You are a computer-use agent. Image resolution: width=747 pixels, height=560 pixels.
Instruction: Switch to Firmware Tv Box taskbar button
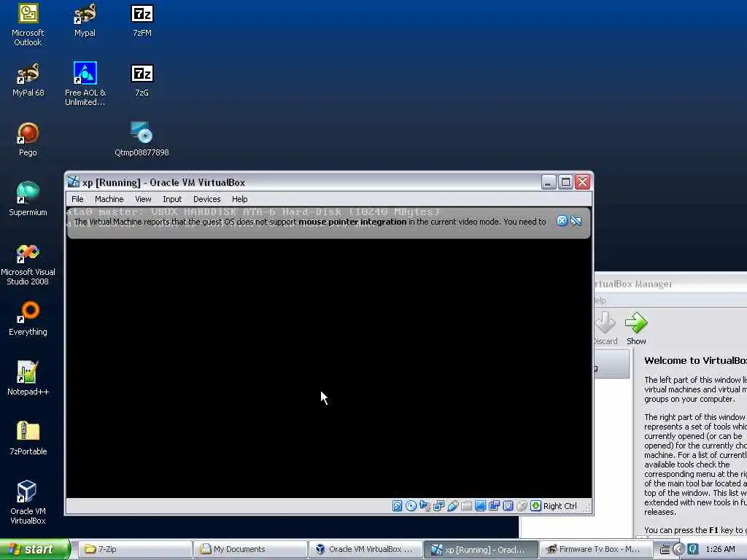[597, 549]
